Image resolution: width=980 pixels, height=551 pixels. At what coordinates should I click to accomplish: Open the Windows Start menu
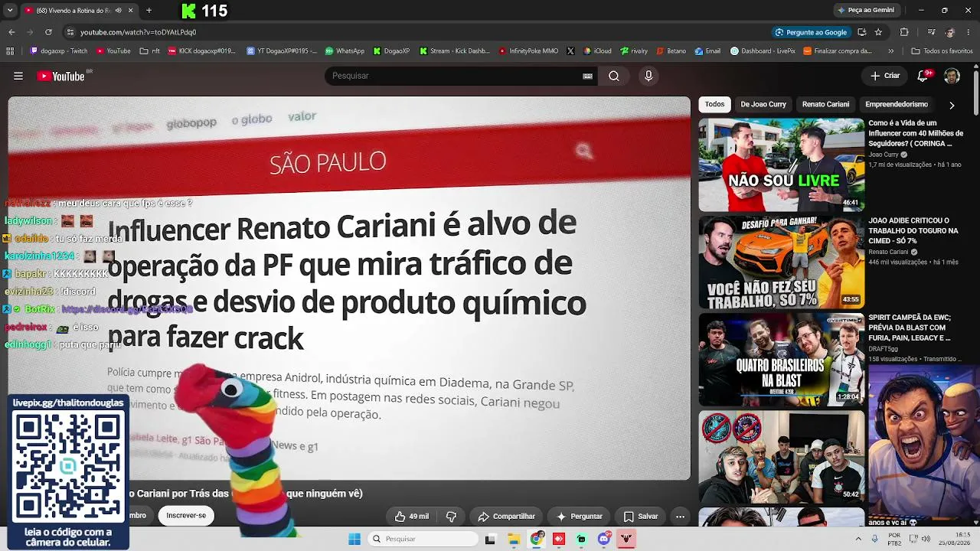(x=354, y=539)
